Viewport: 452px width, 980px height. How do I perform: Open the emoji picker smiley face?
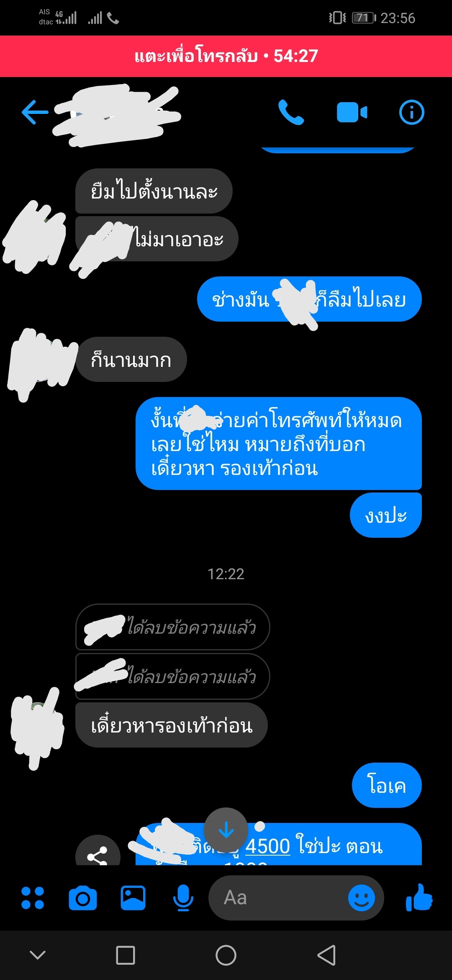[x=362, y=898]
